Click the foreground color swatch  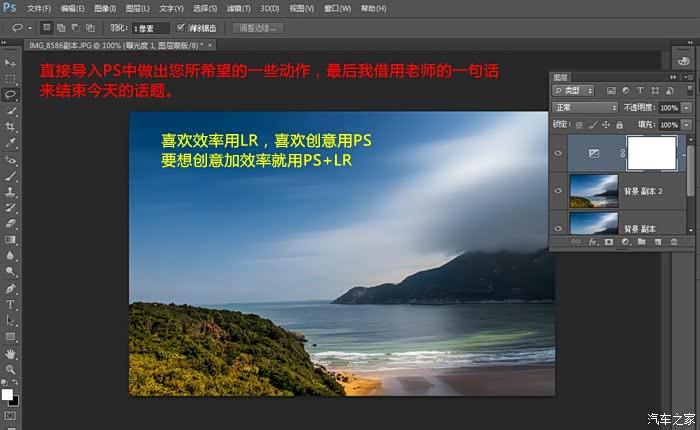[7, 395]
